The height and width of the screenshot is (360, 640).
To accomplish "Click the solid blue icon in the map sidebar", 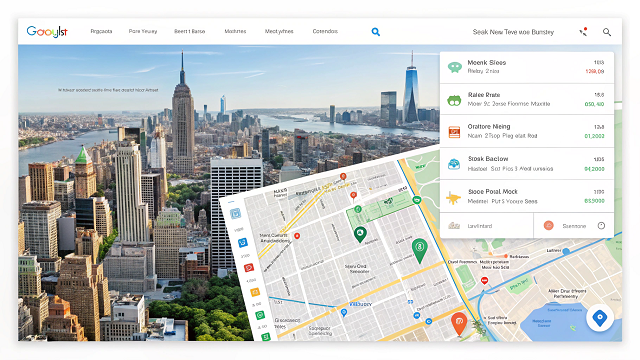I will pos(242,242).
